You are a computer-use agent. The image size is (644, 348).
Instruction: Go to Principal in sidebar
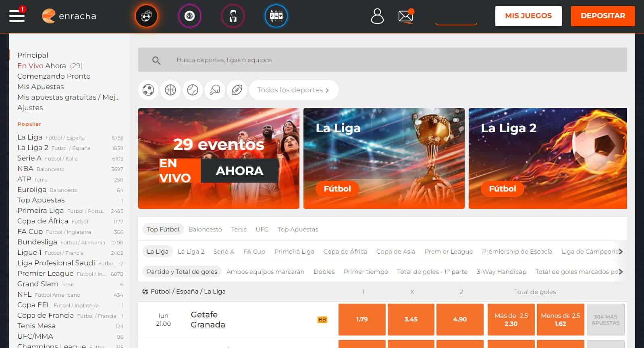[x=33, y=55]
